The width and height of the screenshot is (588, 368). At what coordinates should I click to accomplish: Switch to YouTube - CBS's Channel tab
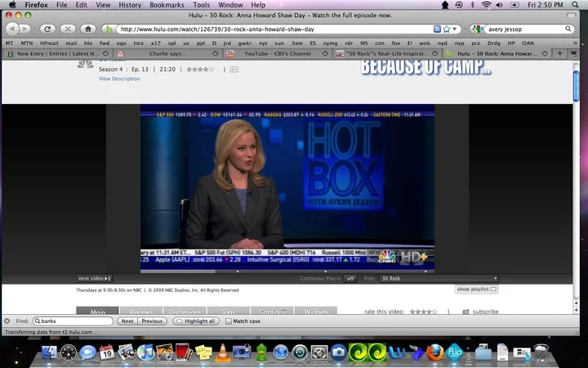tap(278, 54)
